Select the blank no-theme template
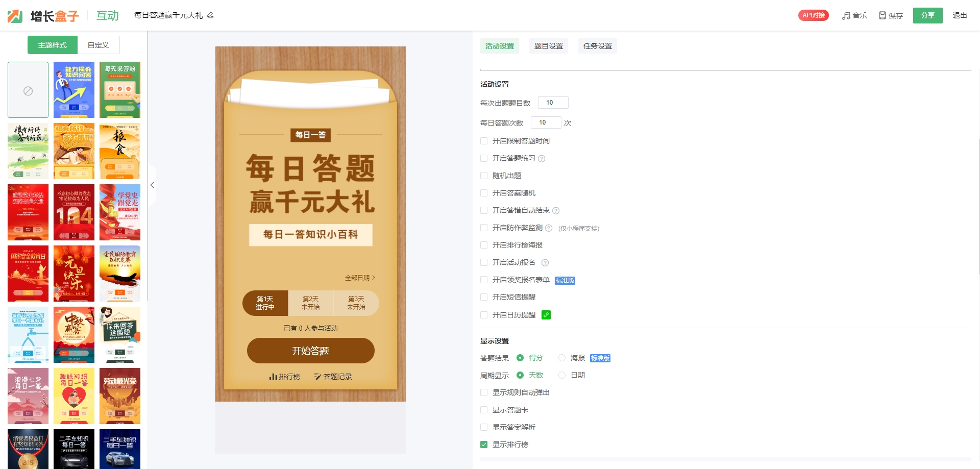The image size is (980, 469). [x=28, y=90]
